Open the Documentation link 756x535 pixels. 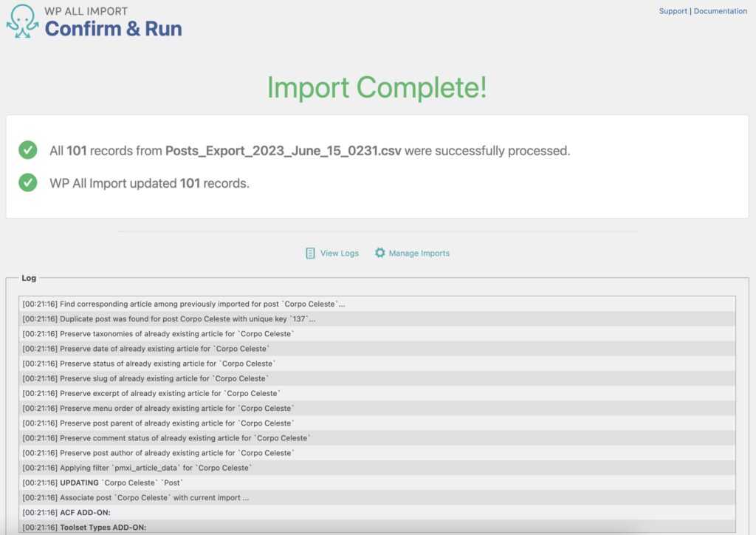[x=720, y=11]
